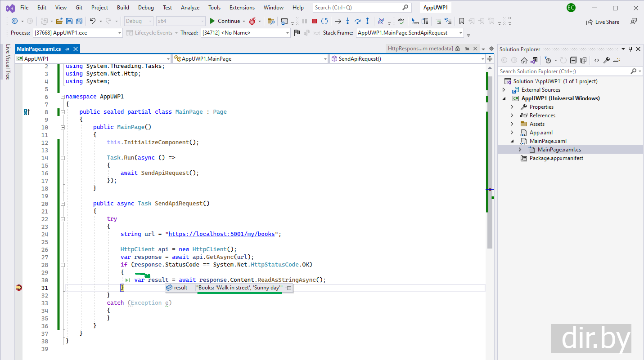Toggle auto-hide pin on Solution Explorer
The image size is (644, 360).
pos(631,49)
